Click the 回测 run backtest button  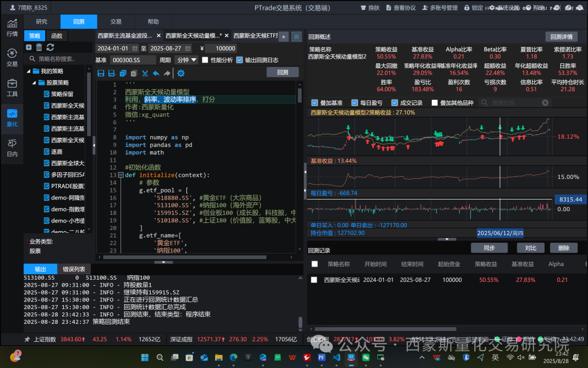pos(283,72)
